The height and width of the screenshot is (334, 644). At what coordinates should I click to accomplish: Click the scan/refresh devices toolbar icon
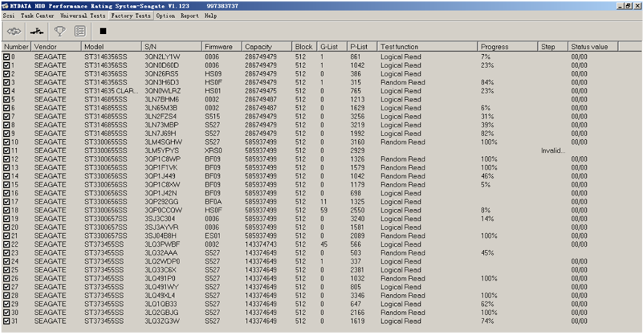[14, 31]
